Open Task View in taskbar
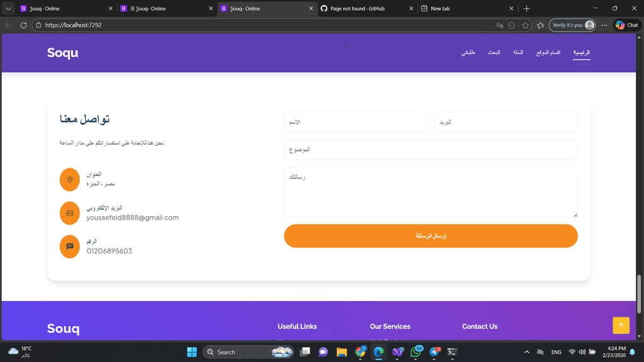This screenshot has width=644, height=362. pyautogui.click(x=305, y=352)
